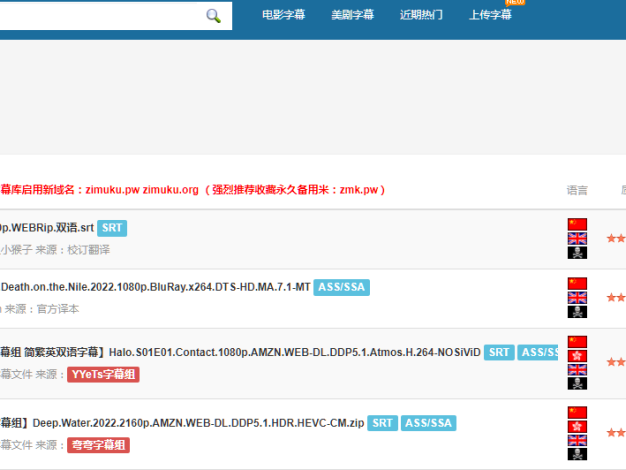Click the magnifying glass search icon
This screenshot has width=626, height=470.
pyautogui.click(x=213, y=16)
